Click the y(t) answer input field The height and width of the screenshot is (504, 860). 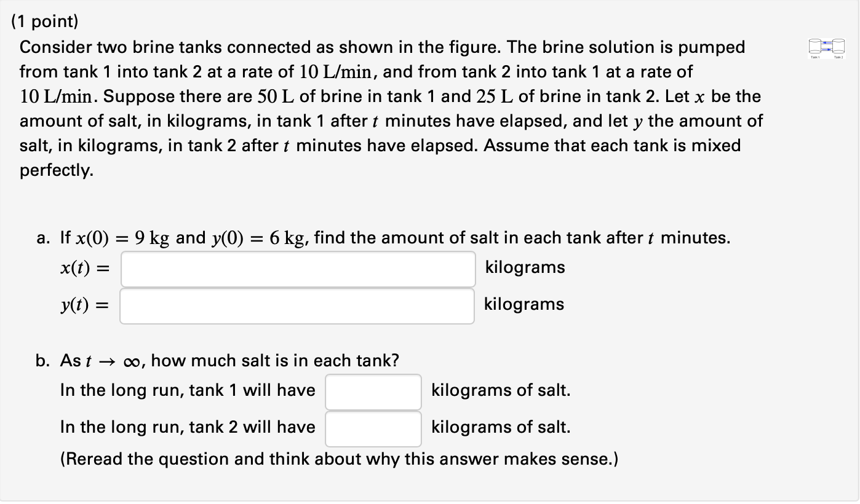(297, 305)
